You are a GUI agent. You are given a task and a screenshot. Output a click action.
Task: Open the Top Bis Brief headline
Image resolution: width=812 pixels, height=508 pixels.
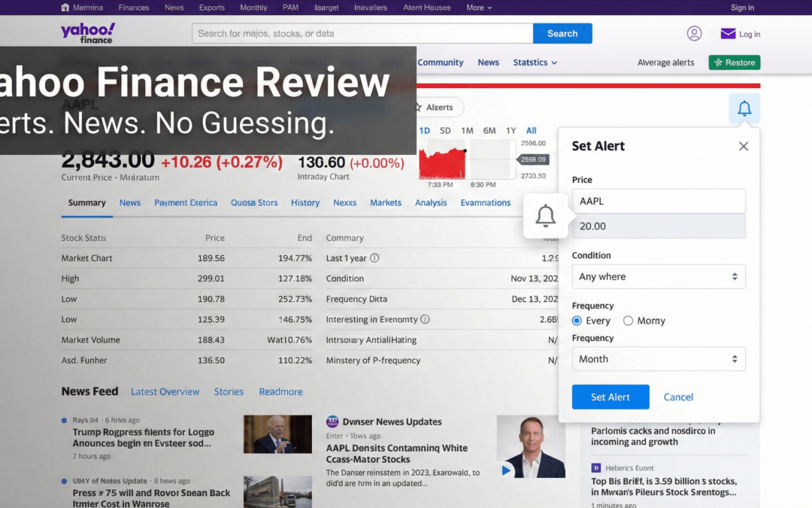[663, 487]
